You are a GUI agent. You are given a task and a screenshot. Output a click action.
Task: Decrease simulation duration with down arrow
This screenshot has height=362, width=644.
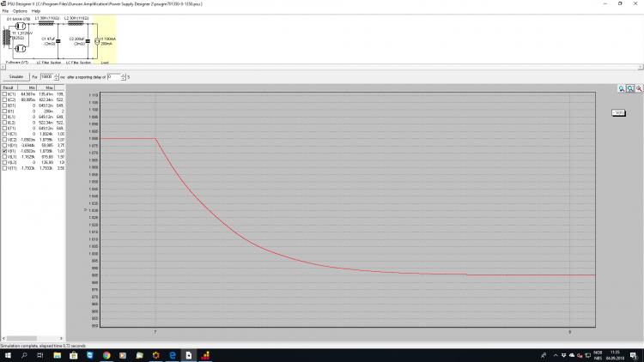click(x=57, y=78)
